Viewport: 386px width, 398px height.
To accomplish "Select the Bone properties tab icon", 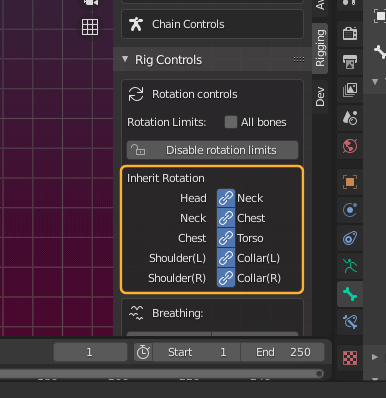I will click(350, 294).
